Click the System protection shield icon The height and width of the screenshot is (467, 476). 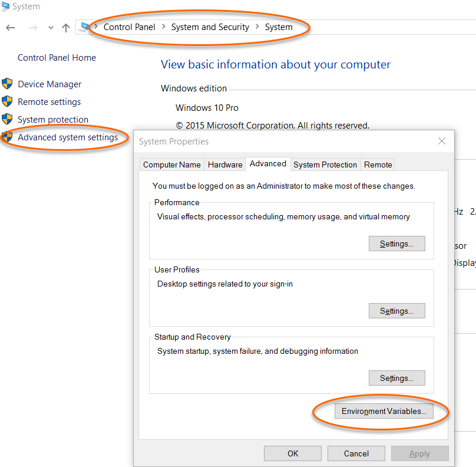click(7, 119)
